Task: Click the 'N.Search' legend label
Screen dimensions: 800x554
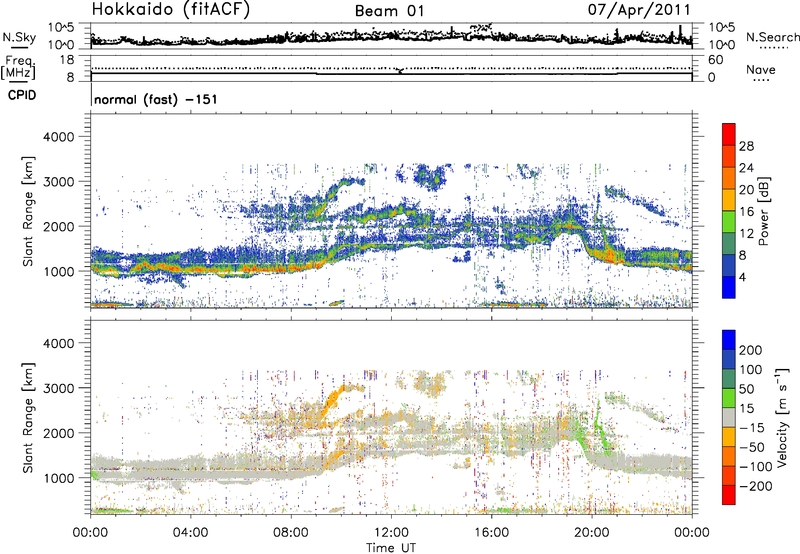Action: (772, 37)
